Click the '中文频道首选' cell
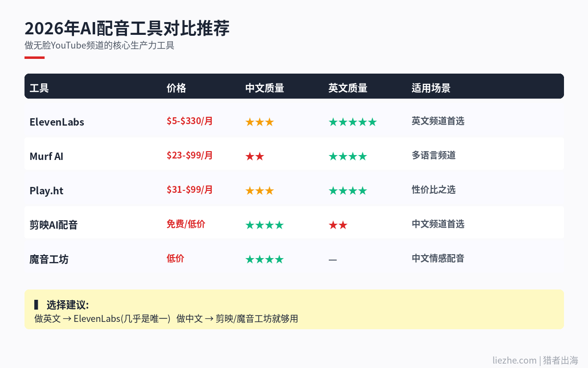The width and height of the screenshot is (588, 368). point(438,224)
